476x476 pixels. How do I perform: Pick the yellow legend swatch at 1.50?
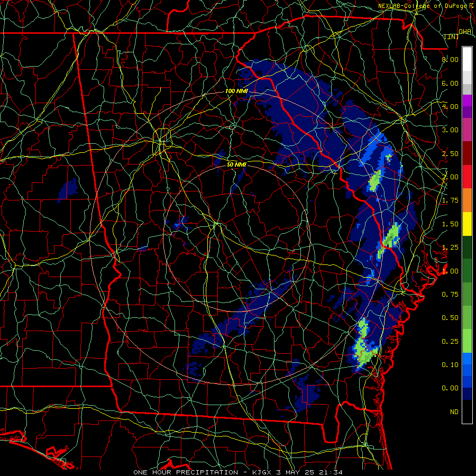[467, 224]
